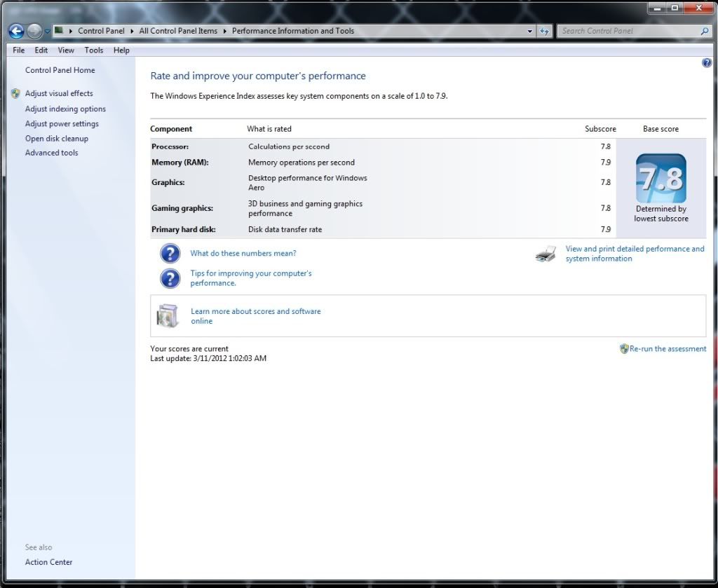
Task: Open the Tools menu
Action: (x=94, y=50)
